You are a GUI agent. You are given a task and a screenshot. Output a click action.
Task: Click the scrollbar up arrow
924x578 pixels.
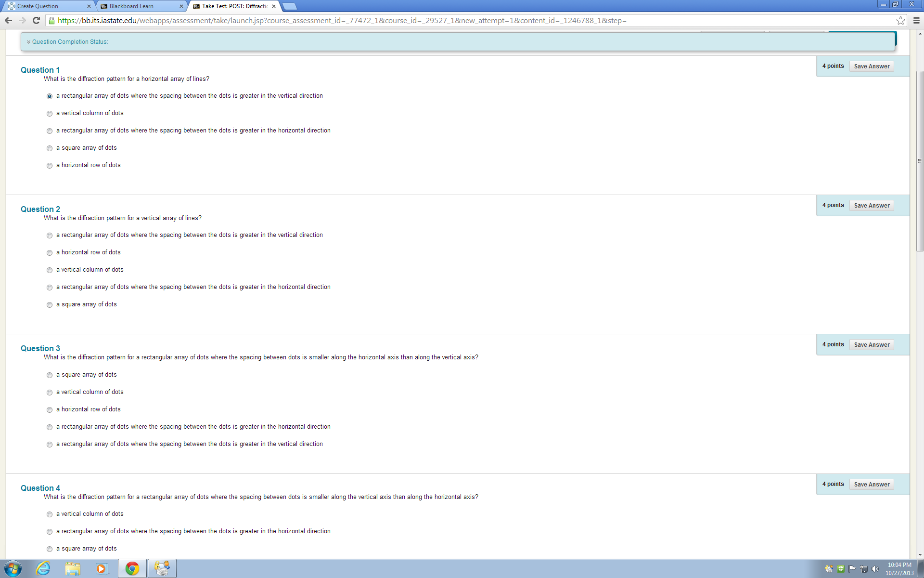point(920,34)
